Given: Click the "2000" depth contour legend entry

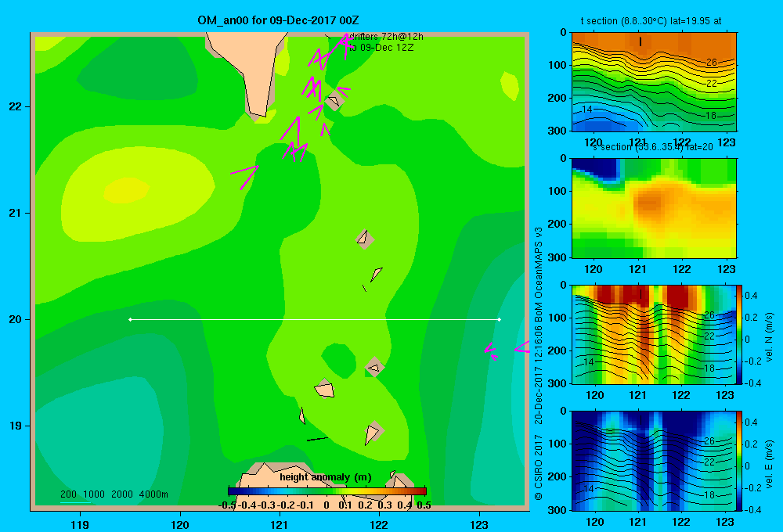Looking at the screenshot, I should point(122,494).
